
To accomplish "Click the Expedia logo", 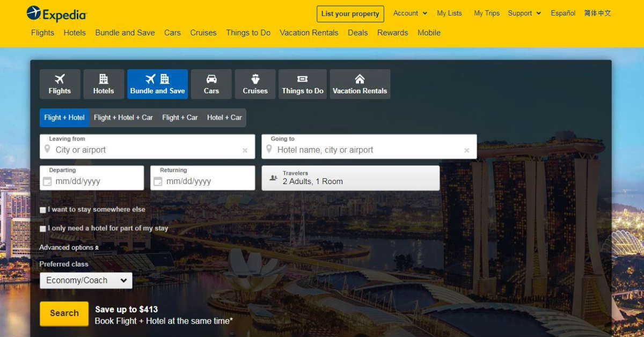I will click(x=56, y=13).
